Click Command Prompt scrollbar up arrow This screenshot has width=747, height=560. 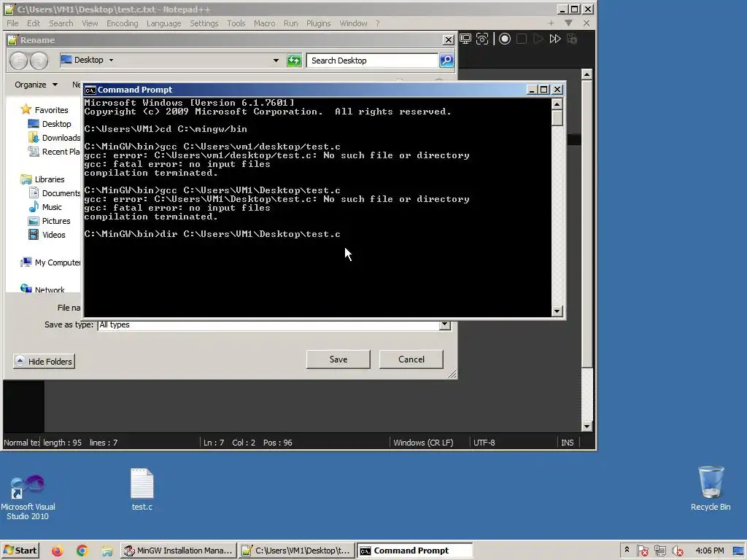[557, 104]
